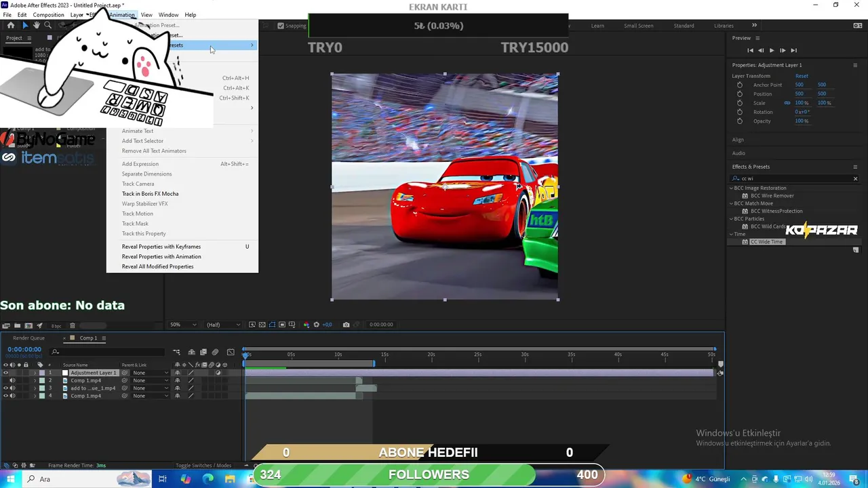Apply the CC Wide Time effect
The width and height of the screenshot is (868, 488).
point(766,242)
